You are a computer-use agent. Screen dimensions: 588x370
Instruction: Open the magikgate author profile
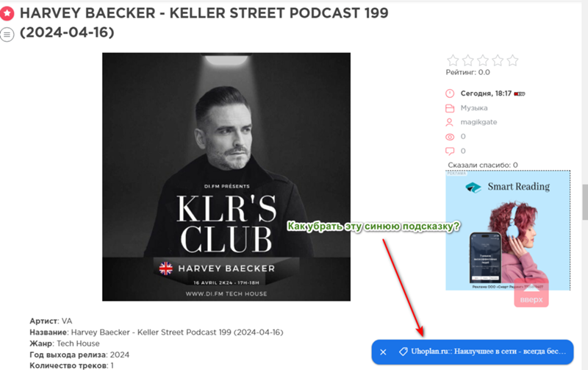478,122
